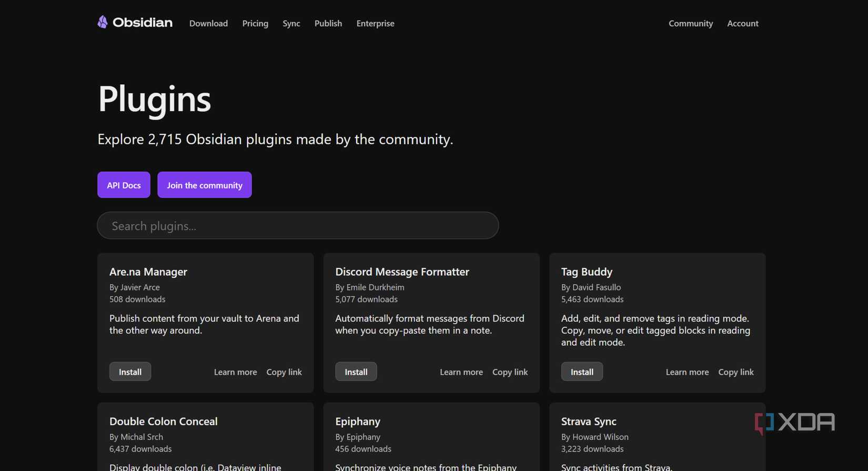Screen dimensions: 868x471
Task: Learn more about Tag Buddy
Action: (x=687, y=372)
